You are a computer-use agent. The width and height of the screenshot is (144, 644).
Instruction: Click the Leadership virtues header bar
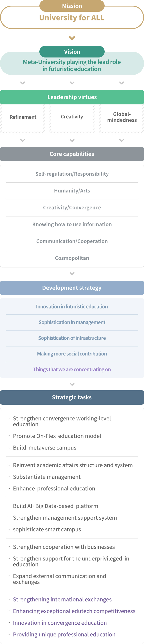click(72, 97)
